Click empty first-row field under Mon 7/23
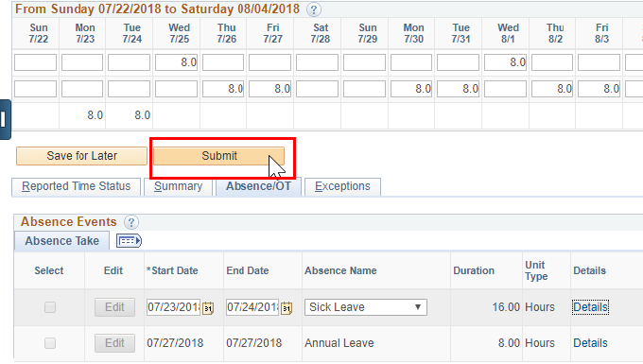The width and height of the screenshot is (643, 364). click(82, 62)
